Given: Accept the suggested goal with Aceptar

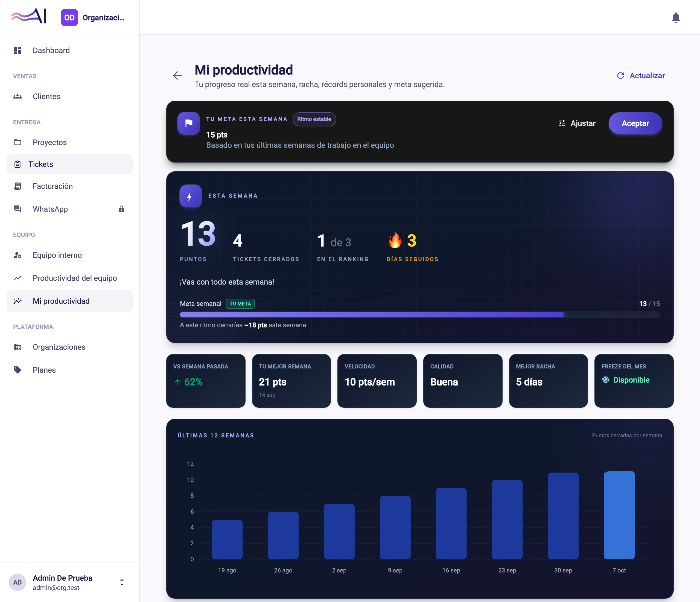Looking at the screenshot, I should pos(635,123).
